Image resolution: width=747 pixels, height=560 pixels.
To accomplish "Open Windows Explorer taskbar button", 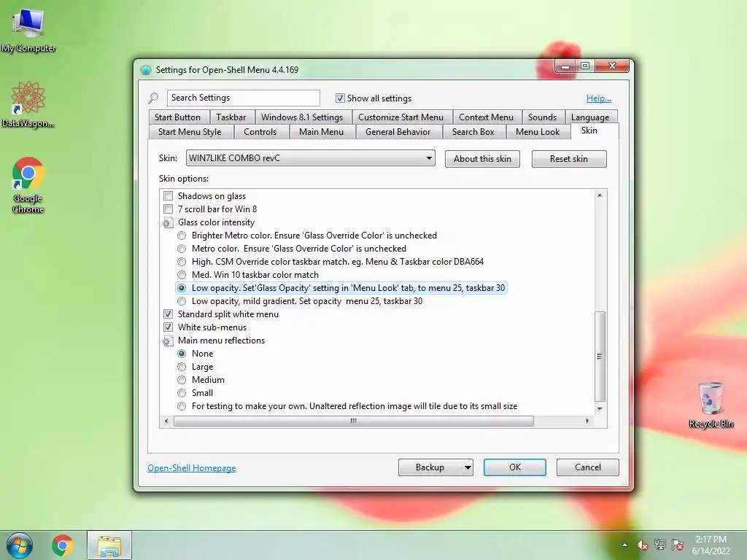I will pyautogui.click(x=109, y=545).
